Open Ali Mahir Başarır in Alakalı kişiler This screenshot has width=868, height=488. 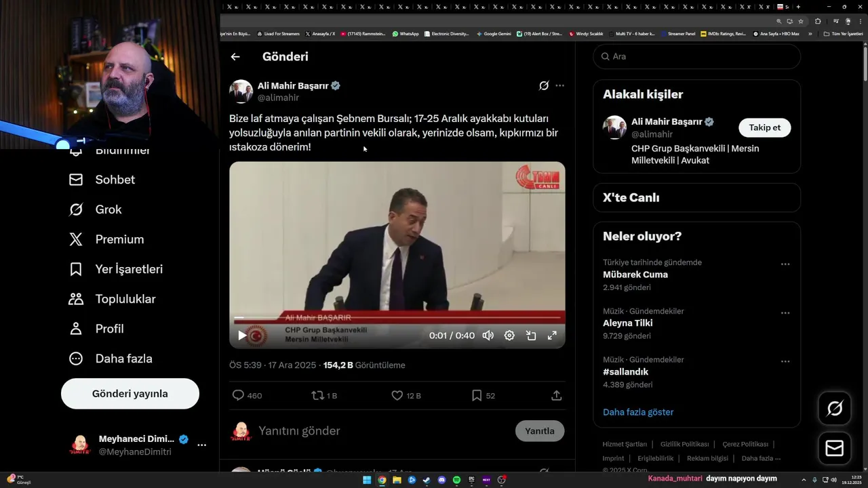(x=667, y=122)
